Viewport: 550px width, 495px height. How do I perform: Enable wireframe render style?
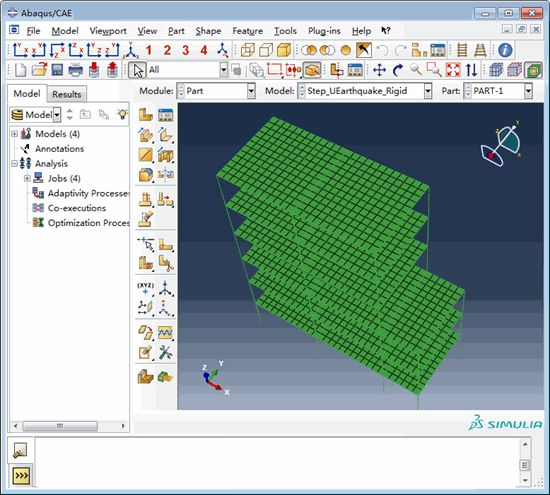tap(248, 50)
